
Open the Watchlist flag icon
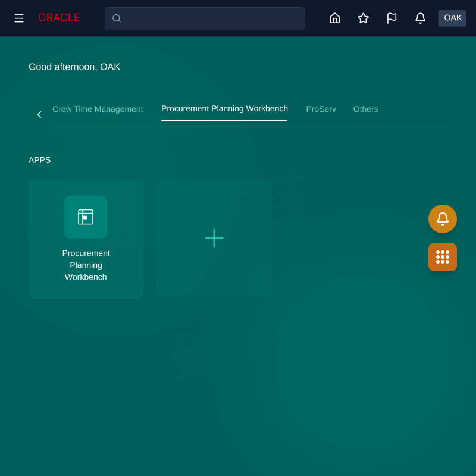click(x=392, y=18)
